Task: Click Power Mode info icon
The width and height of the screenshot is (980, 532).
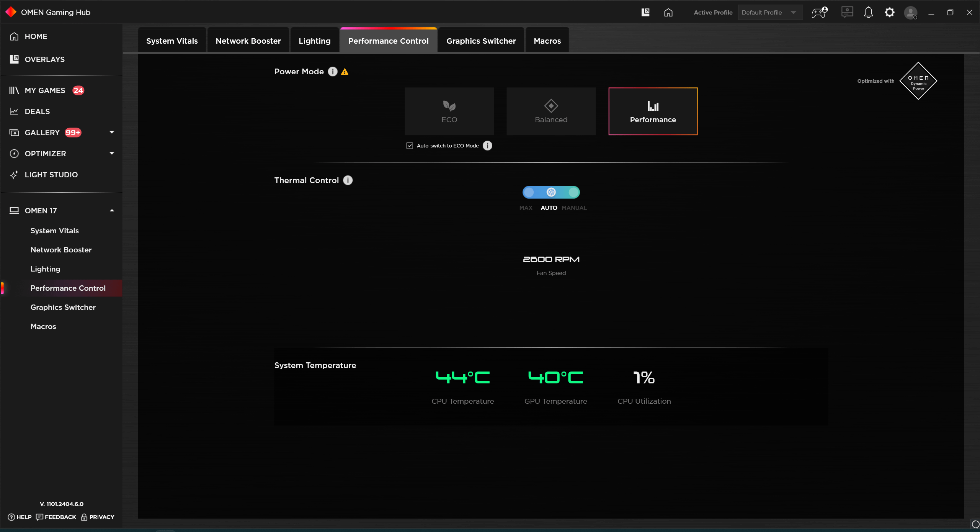Action: [333, 72]
